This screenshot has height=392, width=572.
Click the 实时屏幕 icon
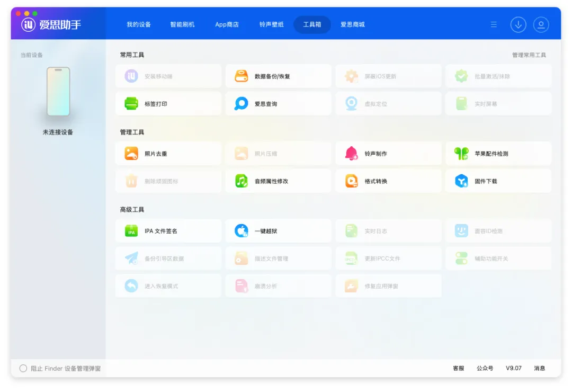pos(461,104)
